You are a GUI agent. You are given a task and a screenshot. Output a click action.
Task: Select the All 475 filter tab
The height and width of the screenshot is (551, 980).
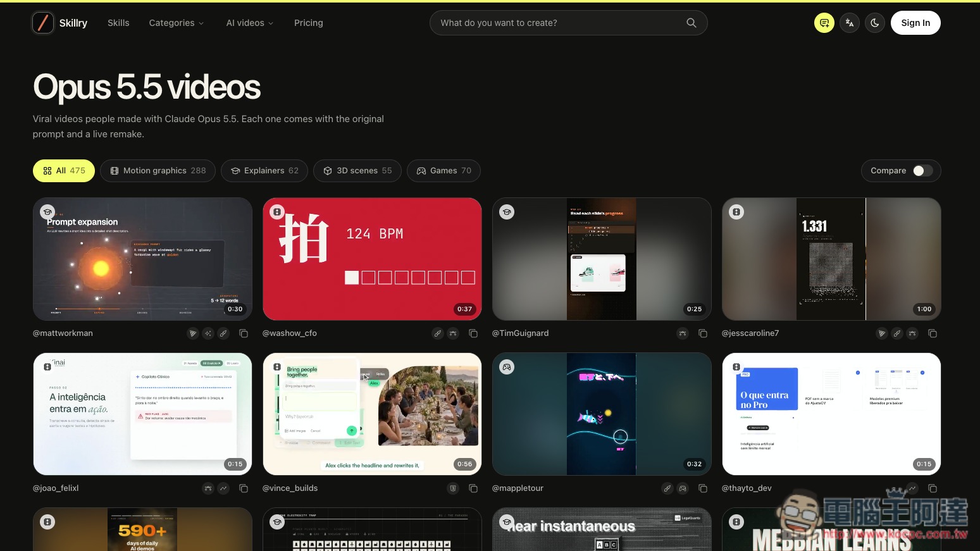click(64, 171)
